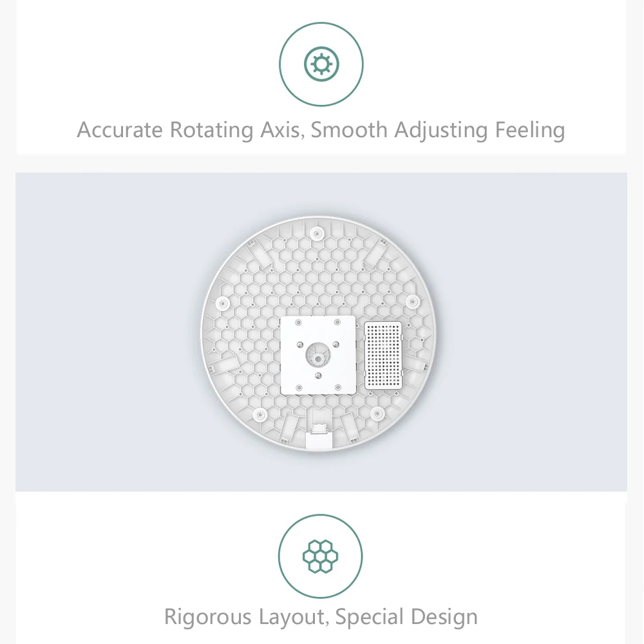Click the right-side screw post on the base
644x644 pixels.
click(x=412, y=302)
